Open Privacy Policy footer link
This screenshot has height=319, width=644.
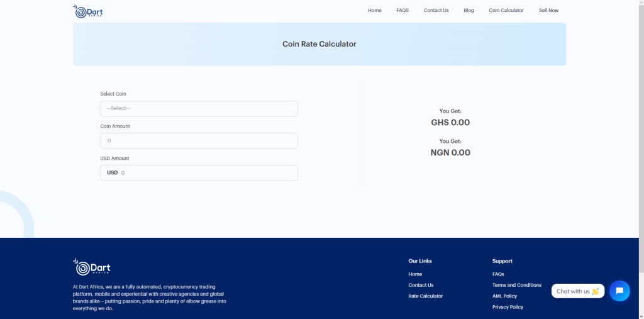508,307
